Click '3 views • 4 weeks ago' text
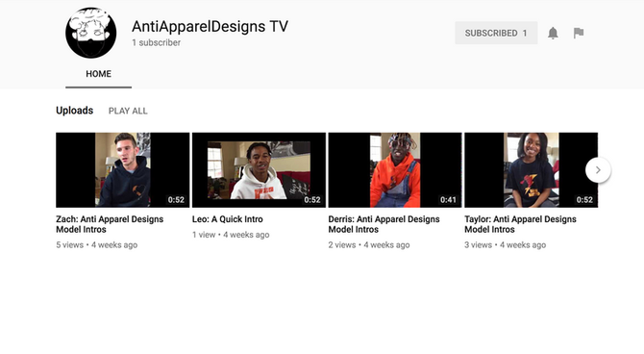Screen dimensions: 644x354 [506, 245]
